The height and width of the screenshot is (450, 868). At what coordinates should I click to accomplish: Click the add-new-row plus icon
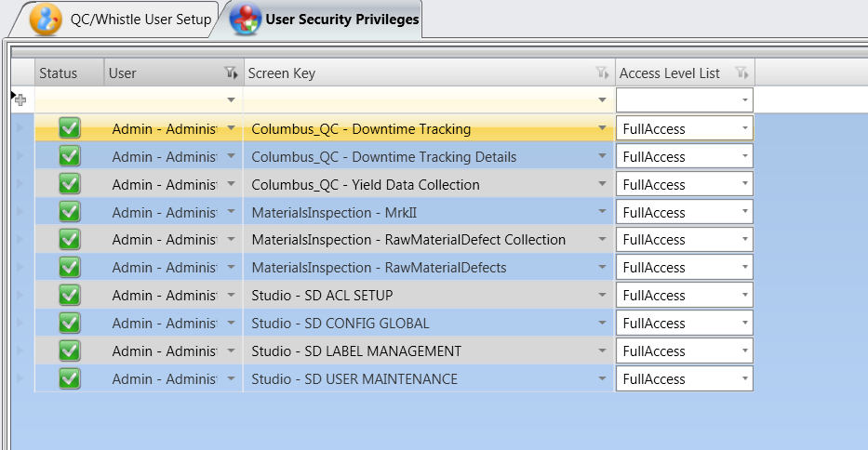coord(20,100)
